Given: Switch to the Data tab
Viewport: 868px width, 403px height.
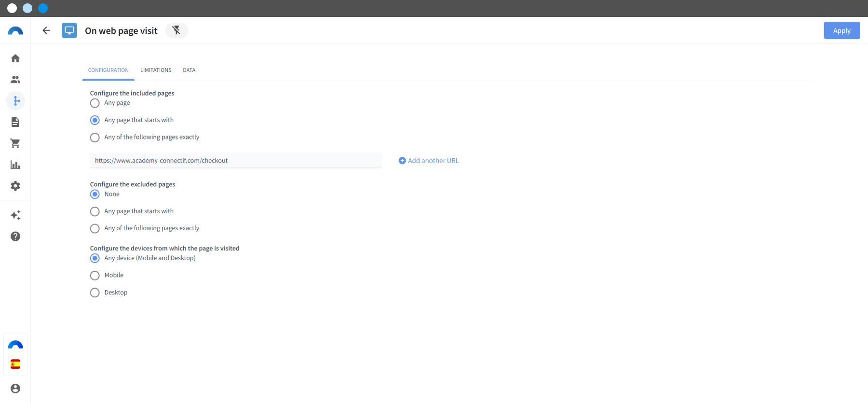Looking at the screenshot, I should click(x=189, y=70).
